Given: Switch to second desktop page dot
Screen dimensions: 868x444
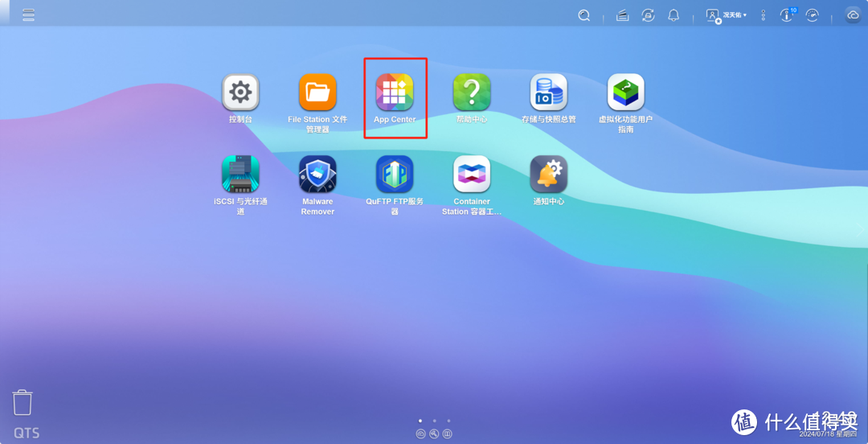Looking at the screenshot, I should pos(435,421).
